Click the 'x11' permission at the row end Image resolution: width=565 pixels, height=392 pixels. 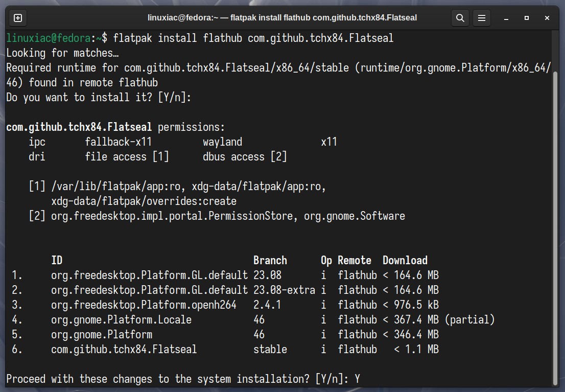pyautogui.click(x=329, y=142)
